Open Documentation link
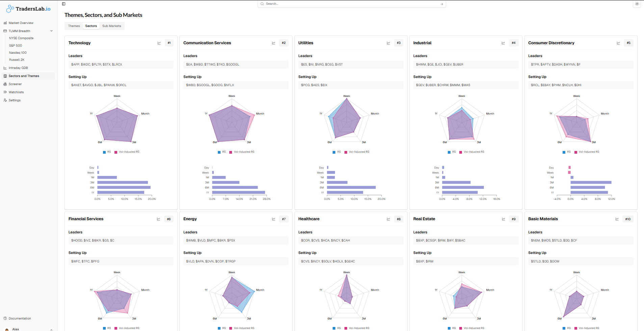The image size is (644, 331). tap(20, 319)
